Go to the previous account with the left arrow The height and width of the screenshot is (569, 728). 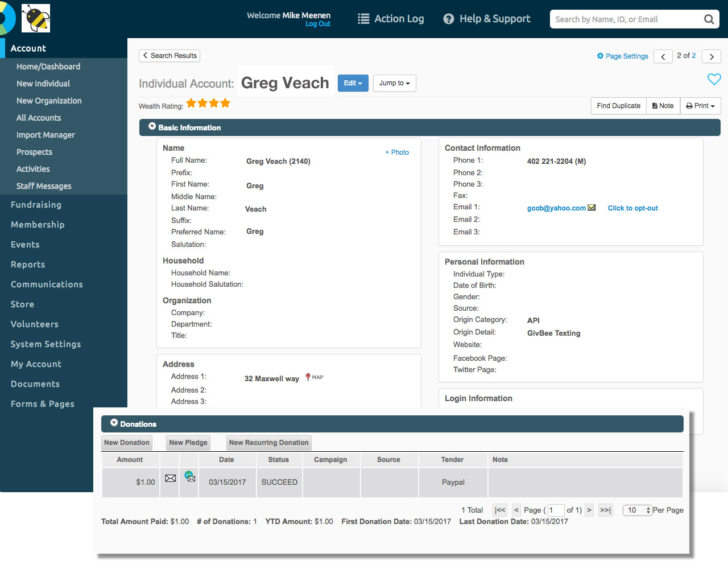663,56
